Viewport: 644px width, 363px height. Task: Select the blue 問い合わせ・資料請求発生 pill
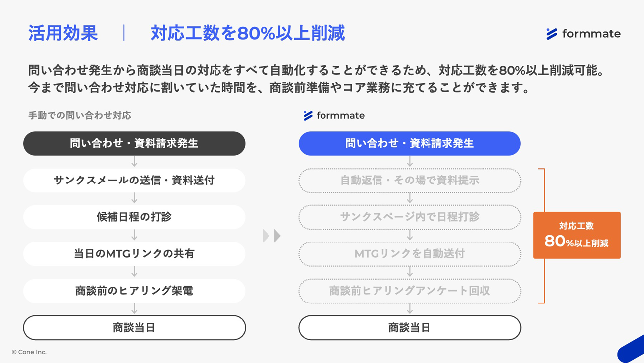(410, 143)
